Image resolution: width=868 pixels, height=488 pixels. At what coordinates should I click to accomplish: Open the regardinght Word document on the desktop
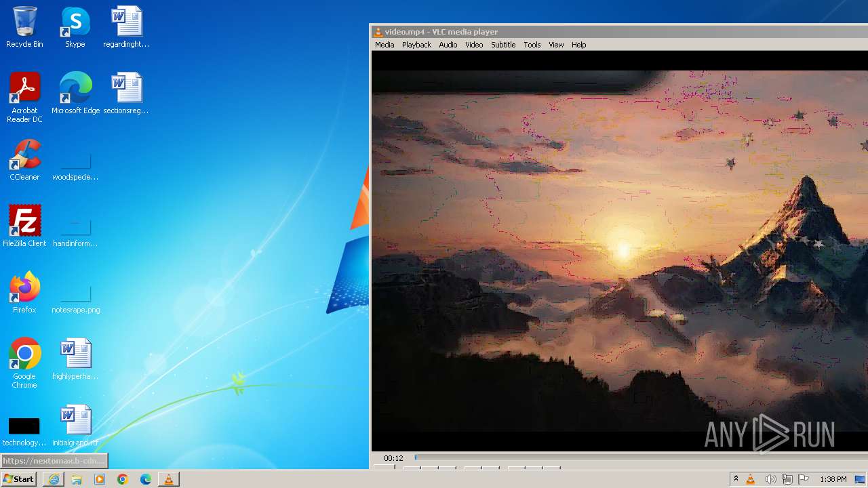tap(126, 27)
